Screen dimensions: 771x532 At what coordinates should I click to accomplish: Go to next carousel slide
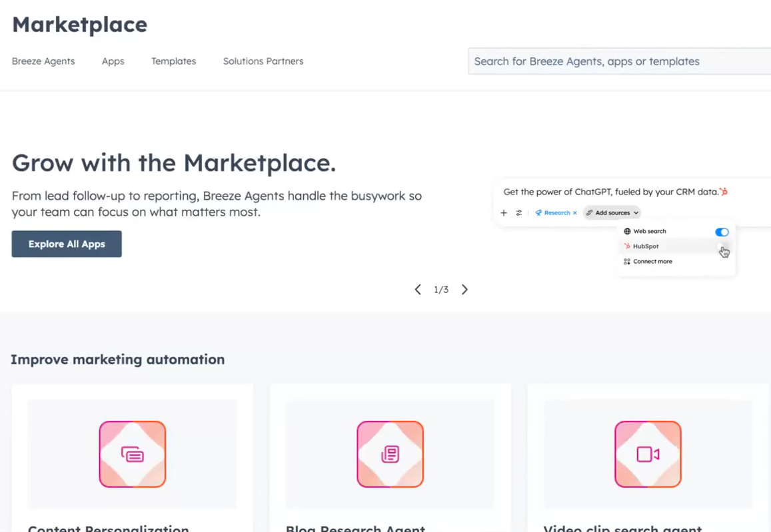pyautogui.click(x=464, y=290)
